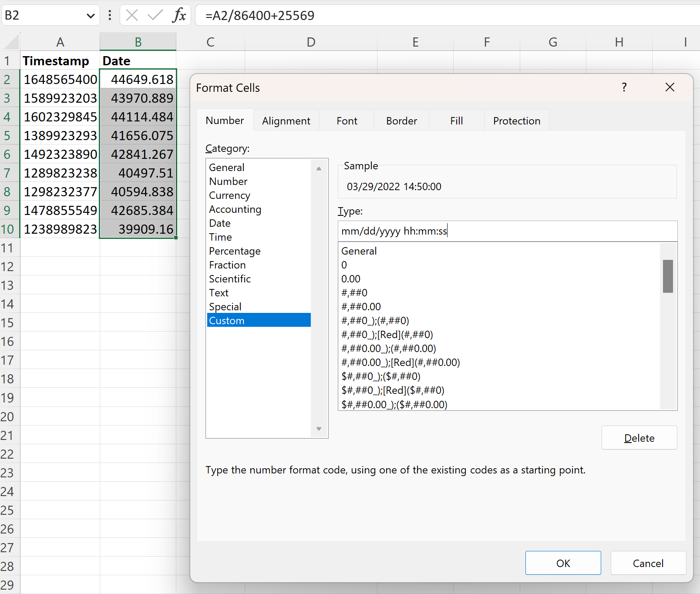700x594 pixels.
Task: Click the Type list scrollbar thumb
Action: pos(668,276)
